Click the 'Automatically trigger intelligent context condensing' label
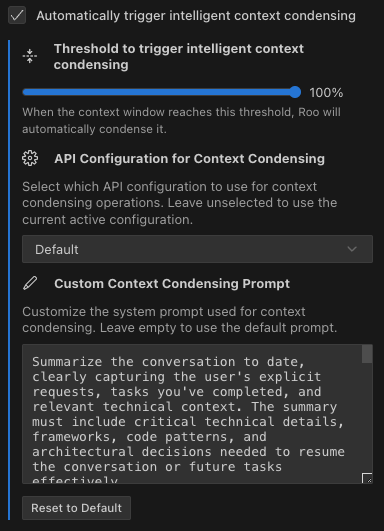Screen dimensions: 384x531 click(x=196, y=16)
